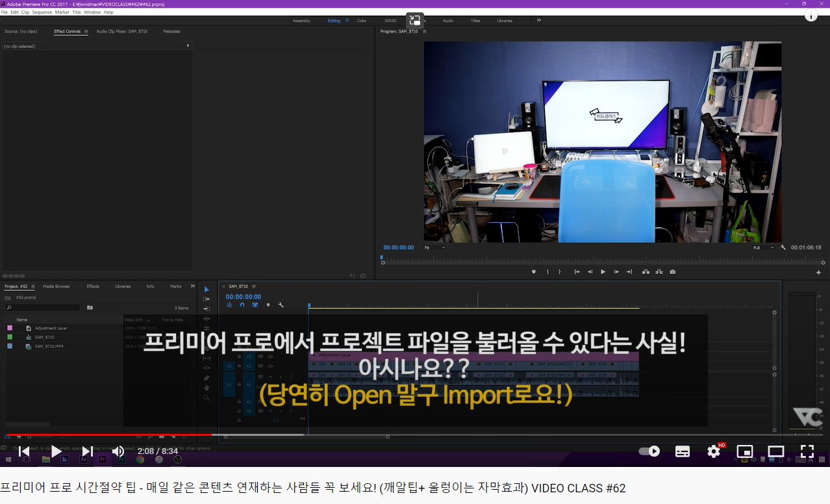830x504 pixels.
Task: Play the YouTube video
Action: [56, 451]
